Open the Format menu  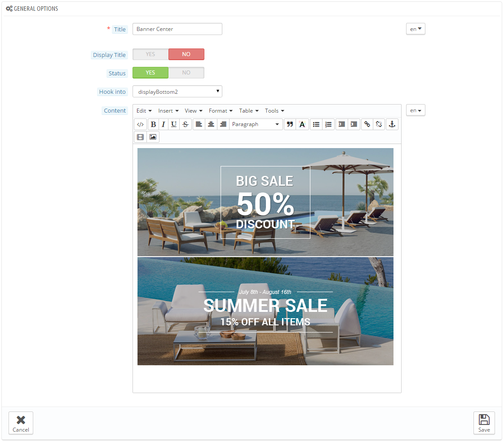[x=221, y=111]
